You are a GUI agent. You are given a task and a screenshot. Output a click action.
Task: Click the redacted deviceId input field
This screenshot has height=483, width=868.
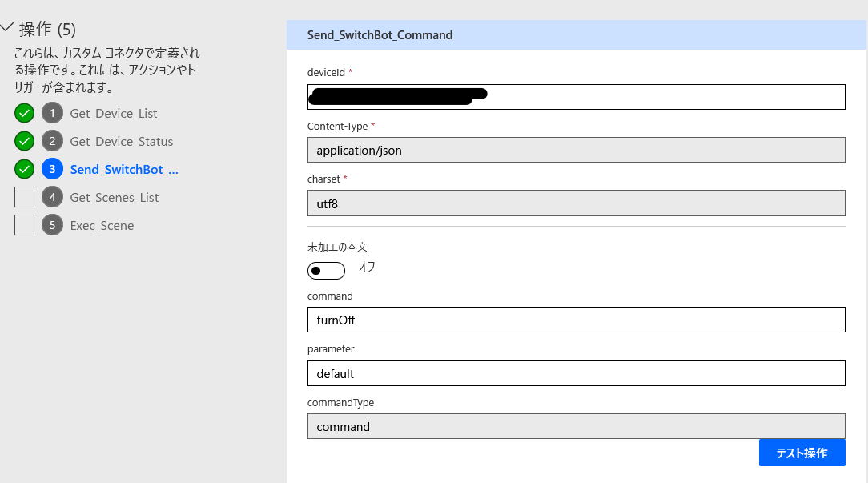point(577,96)
